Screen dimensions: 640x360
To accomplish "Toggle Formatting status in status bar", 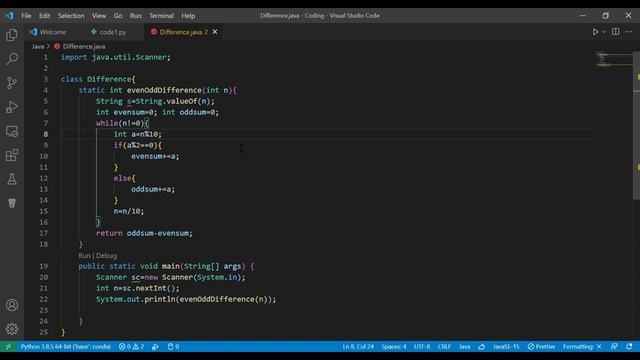I will point(582,347).
